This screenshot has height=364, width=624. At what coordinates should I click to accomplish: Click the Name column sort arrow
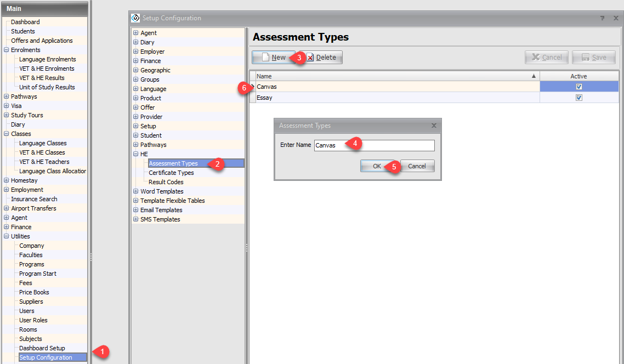click(534, 76)
